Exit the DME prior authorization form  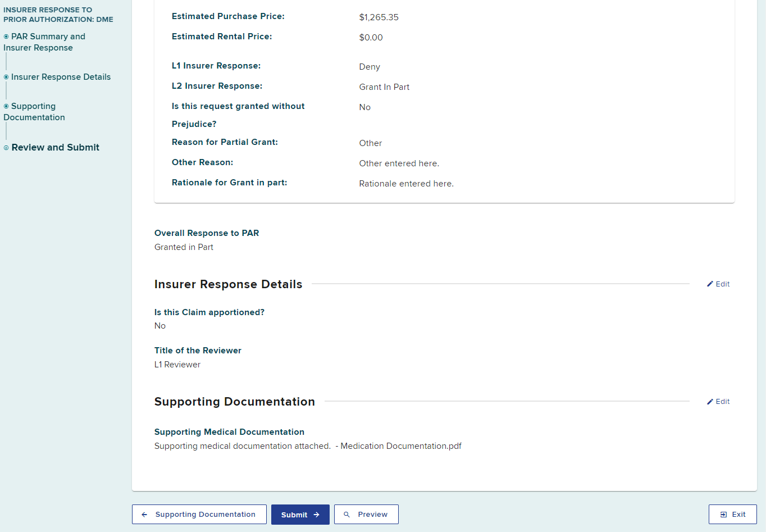[x=733, y=514]
